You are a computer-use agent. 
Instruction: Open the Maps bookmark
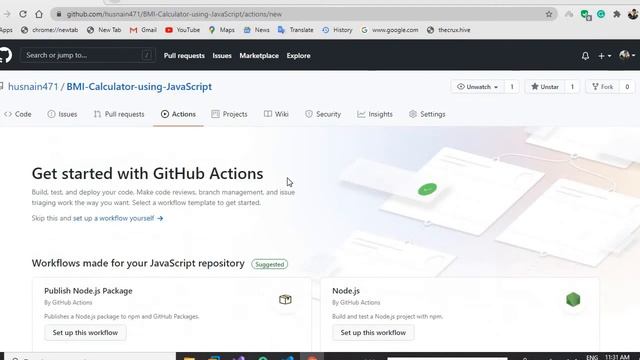tap(222, 30)
